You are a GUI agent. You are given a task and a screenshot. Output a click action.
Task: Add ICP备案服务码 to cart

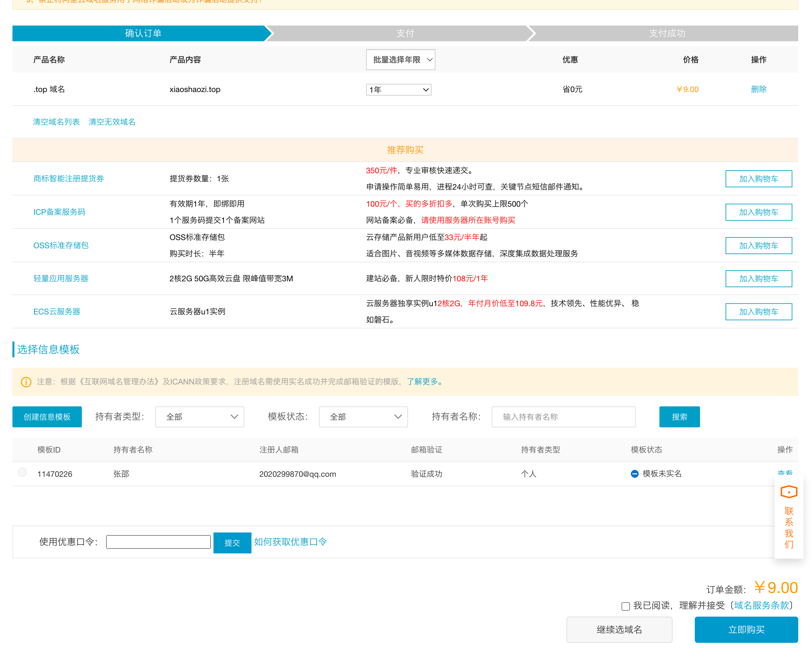click(x=759, y=212)
